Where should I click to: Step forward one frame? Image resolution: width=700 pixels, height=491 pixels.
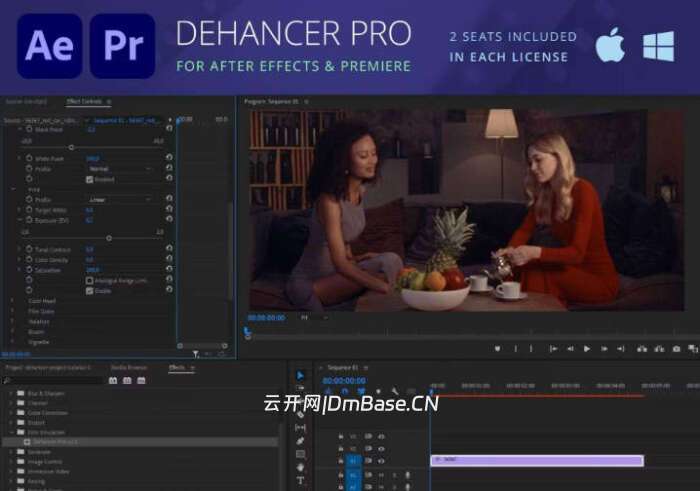pos(604,349)
